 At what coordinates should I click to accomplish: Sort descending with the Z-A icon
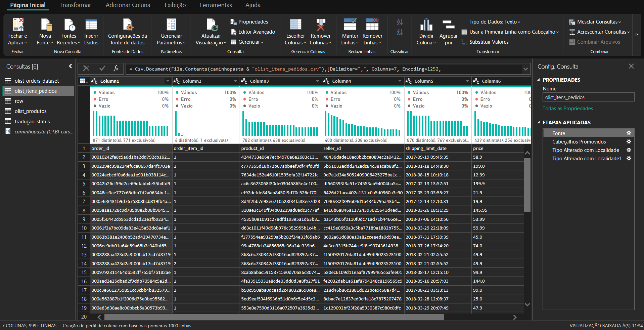click(x=400, y=32)
